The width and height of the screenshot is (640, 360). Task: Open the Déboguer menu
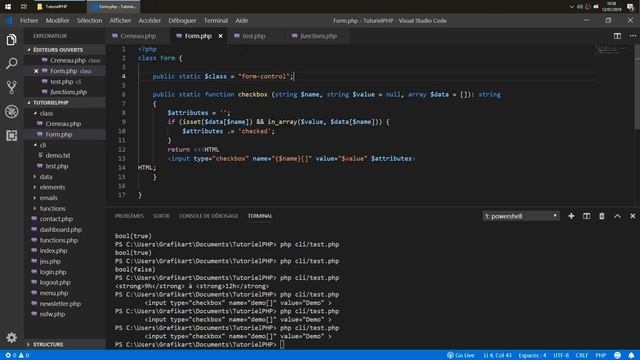182,20
